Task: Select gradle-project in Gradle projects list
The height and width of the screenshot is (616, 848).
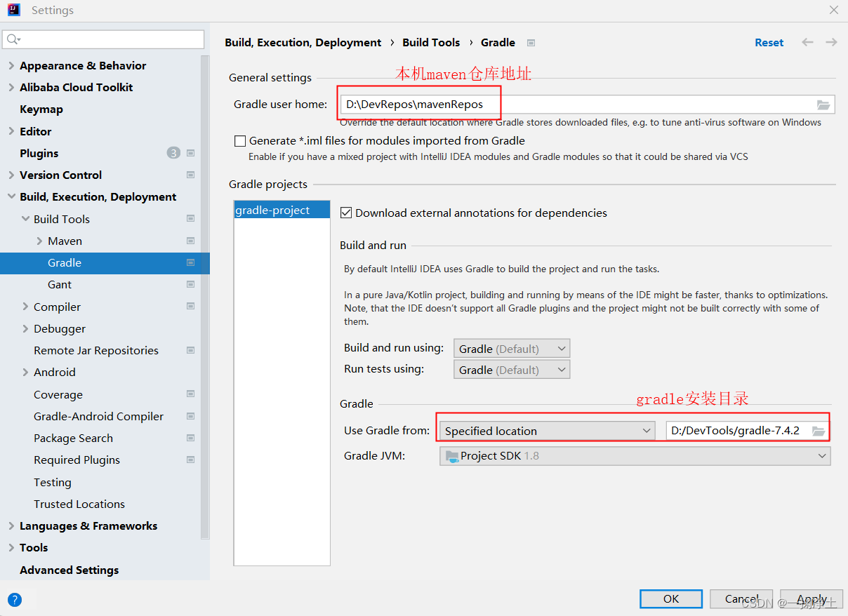Action: click(281, 210)
